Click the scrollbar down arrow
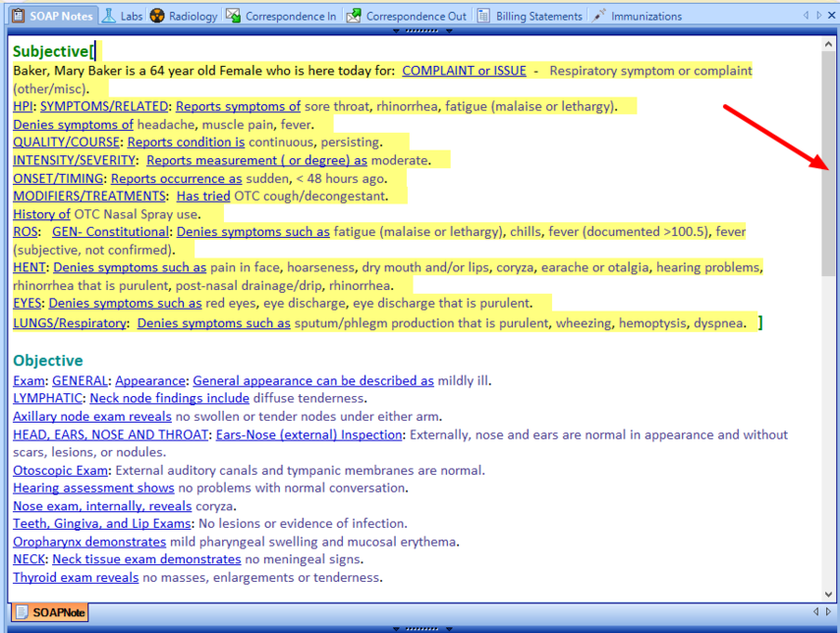Screen dimensions: 840x633 tap(827, 592)
